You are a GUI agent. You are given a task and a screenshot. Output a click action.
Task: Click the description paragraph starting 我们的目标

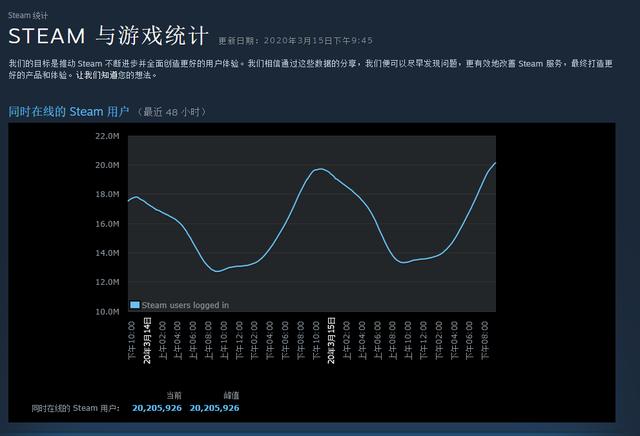310,69
